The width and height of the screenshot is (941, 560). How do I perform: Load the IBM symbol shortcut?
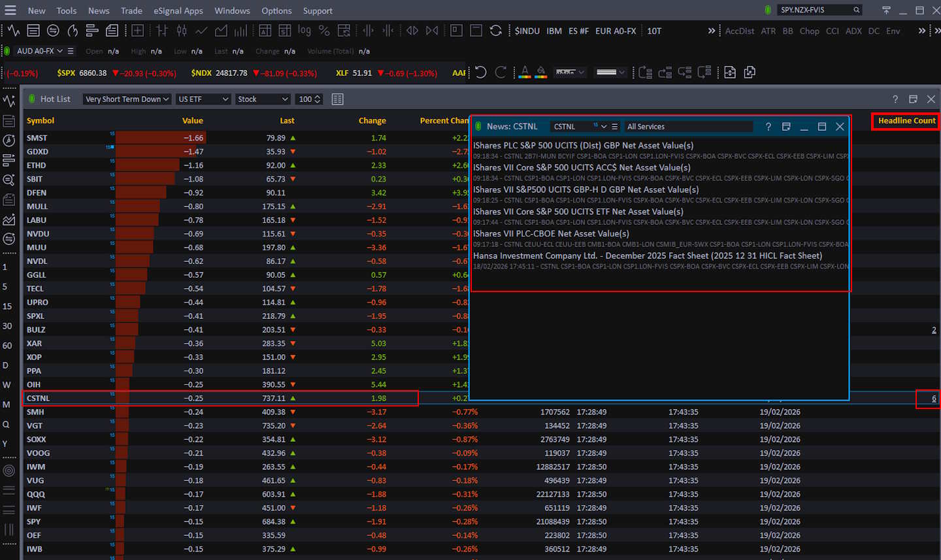click(x=554, y=31)
